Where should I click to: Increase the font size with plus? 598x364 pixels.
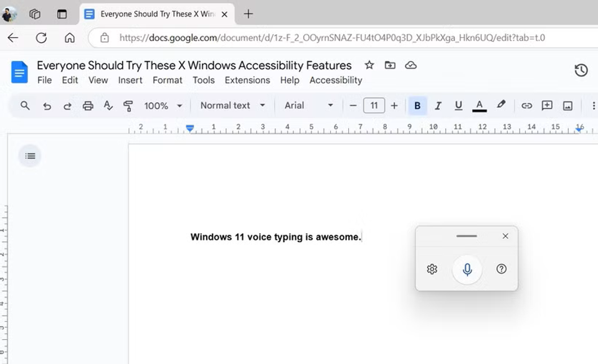click(394, 106)
